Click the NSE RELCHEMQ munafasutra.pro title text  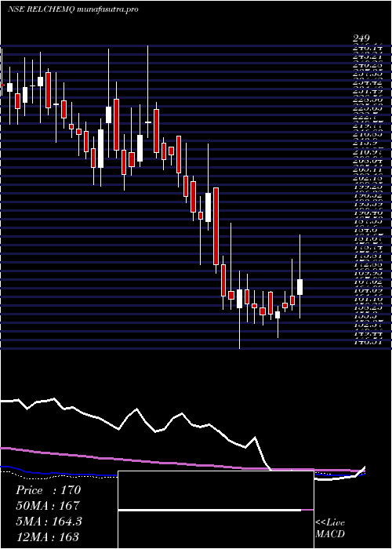(73, 9)
